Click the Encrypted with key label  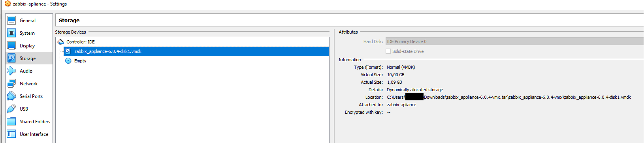click(x=364, y=112)
